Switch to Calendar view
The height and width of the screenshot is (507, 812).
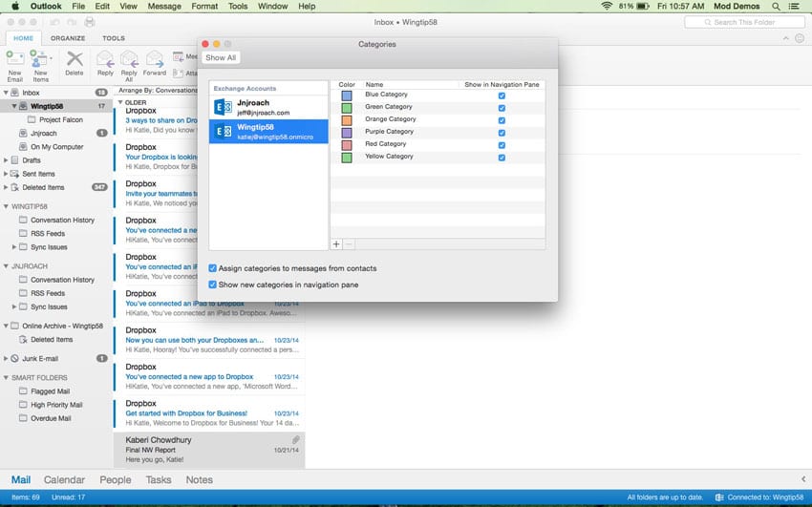[x=64, y=480]
